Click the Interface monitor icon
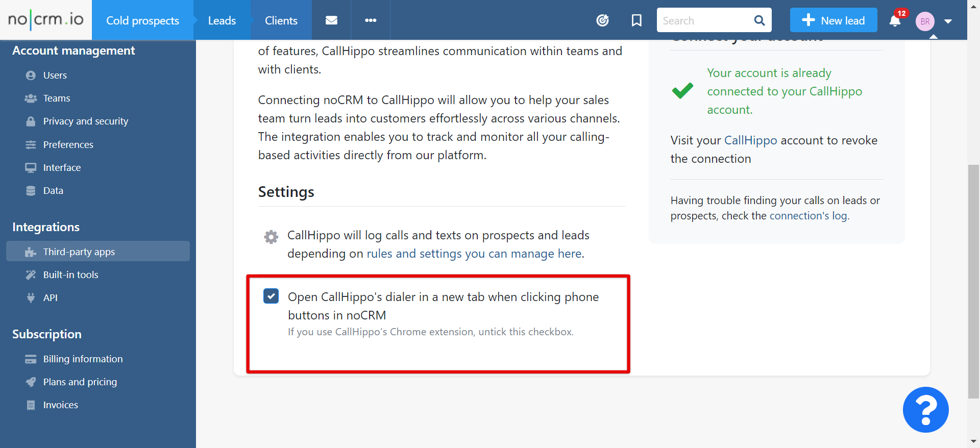Screen dimensions: 980x448 point(31,168)
